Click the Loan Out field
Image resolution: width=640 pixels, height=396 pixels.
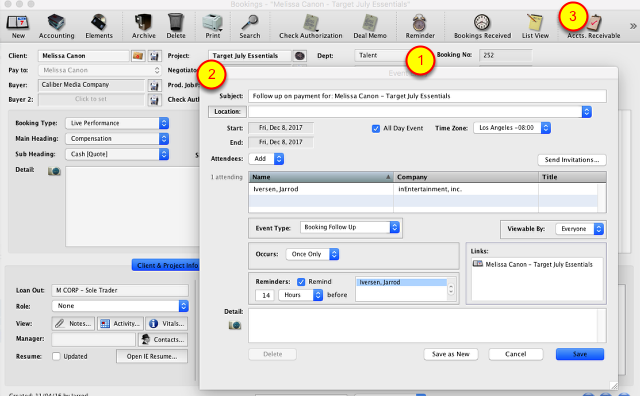point(120,291)
